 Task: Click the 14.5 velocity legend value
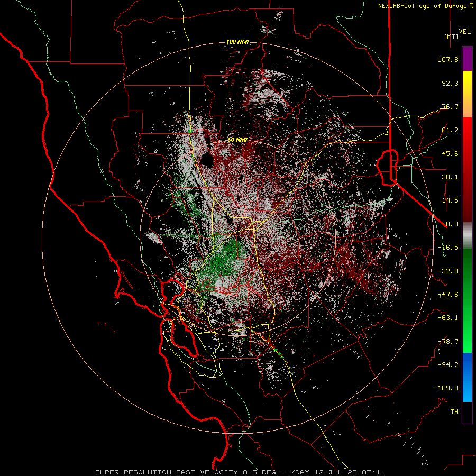450,200
